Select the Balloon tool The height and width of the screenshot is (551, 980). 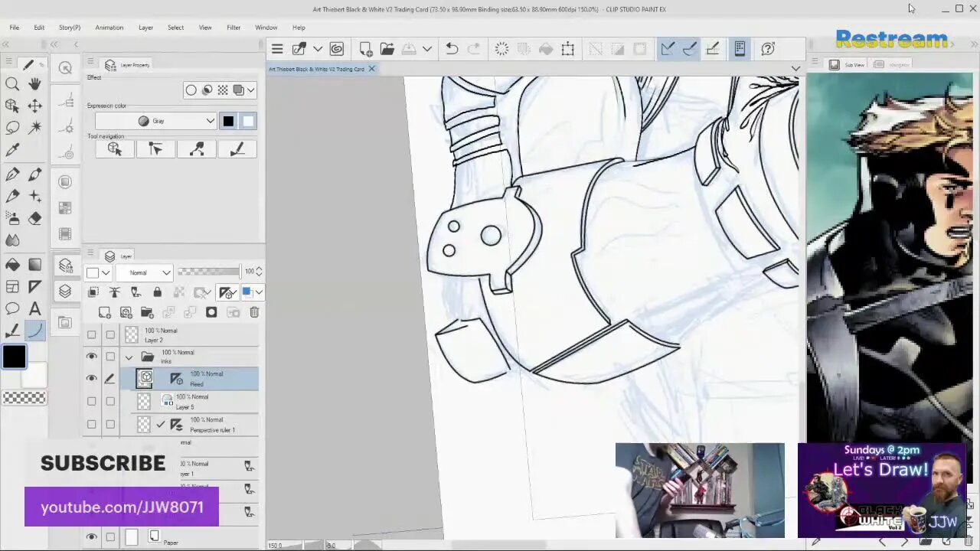click(12, 309)
